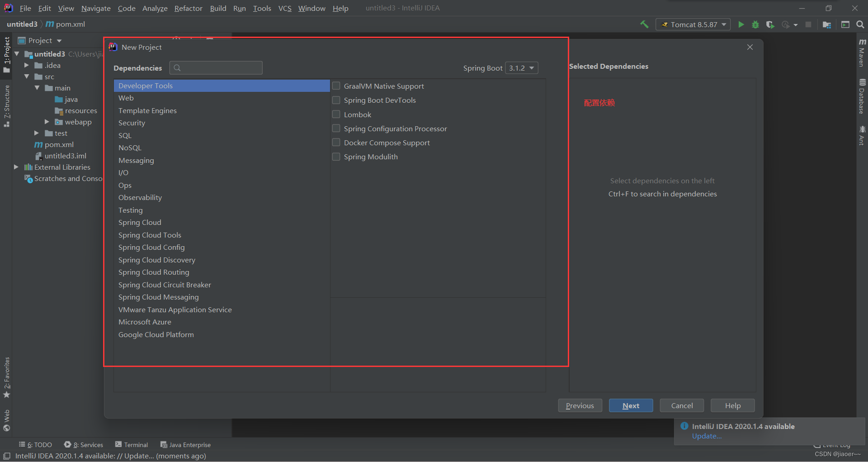The height and width of the screenshot is (462, 868).
Task: Open the File menu
Action: tap(25, 8)
